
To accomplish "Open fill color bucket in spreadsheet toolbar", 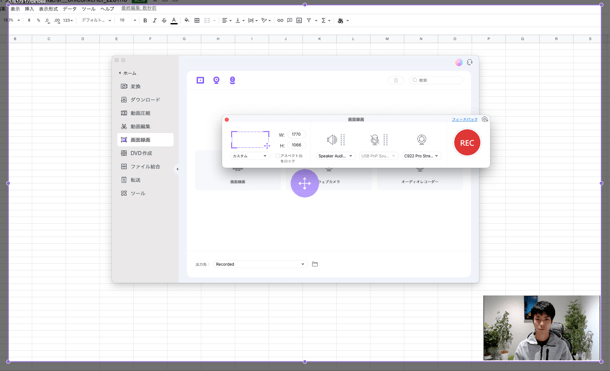I will [187, 20].
